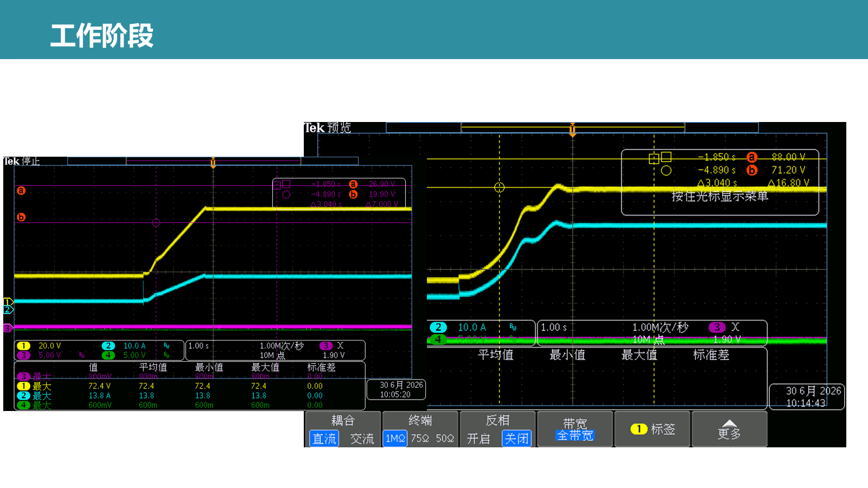Click green channel 4 badge in preview scope
This screenshot has height=488, width=868.
point(438,339)
